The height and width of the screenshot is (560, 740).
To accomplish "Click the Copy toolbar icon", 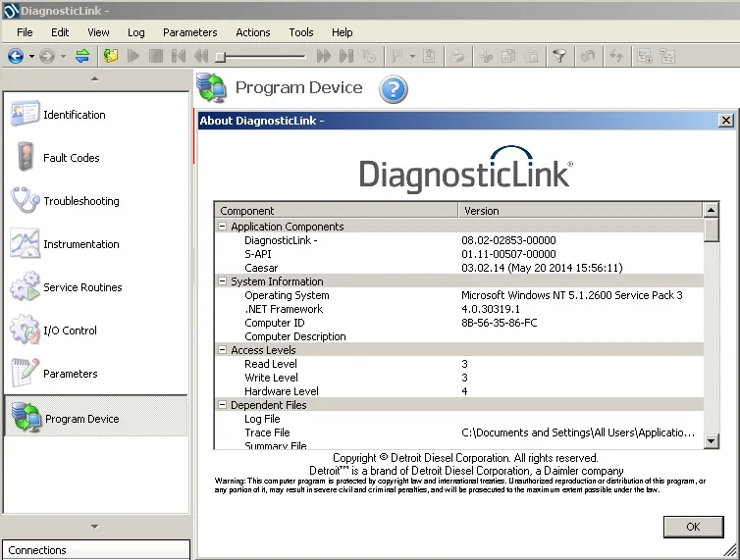I will click(x=508, y=57).
